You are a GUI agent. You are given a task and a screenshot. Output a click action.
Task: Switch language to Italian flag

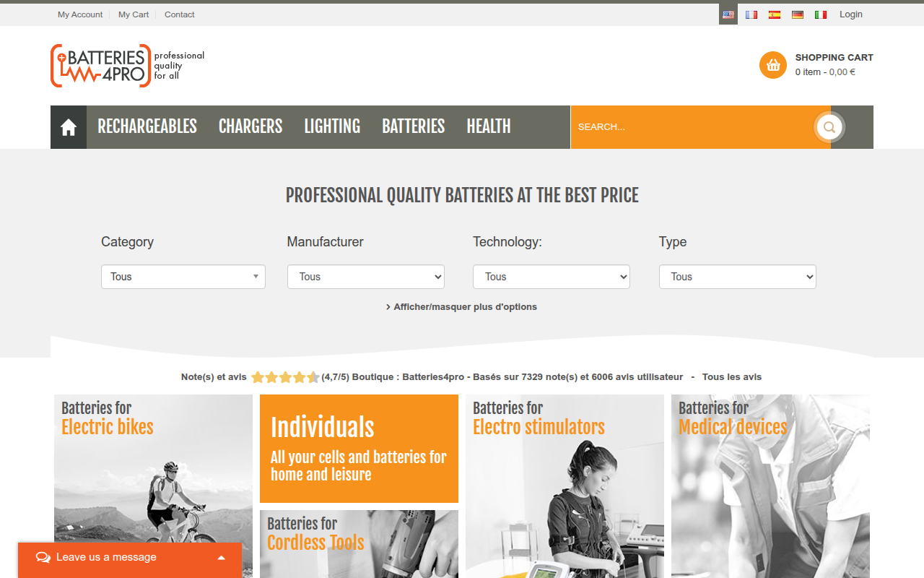click(821, 14)
